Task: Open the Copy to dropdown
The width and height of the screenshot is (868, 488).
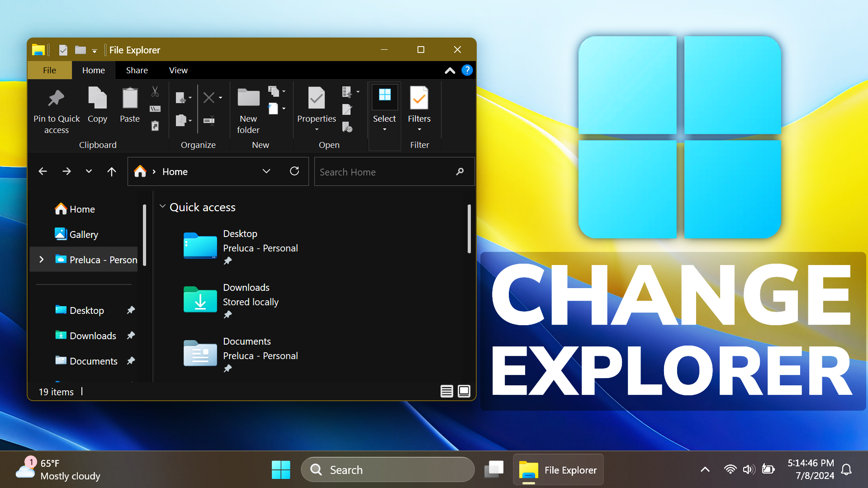Action: click(x=183, y=120)
